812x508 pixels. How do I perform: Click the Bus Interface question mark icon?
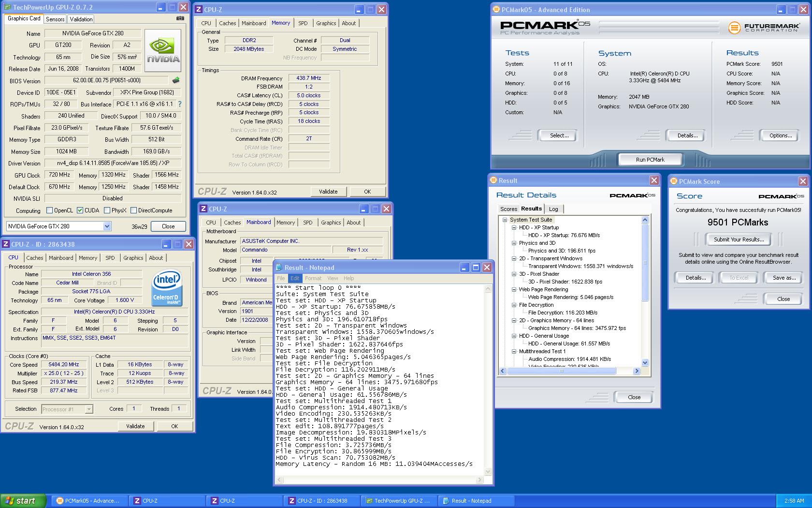180,104
